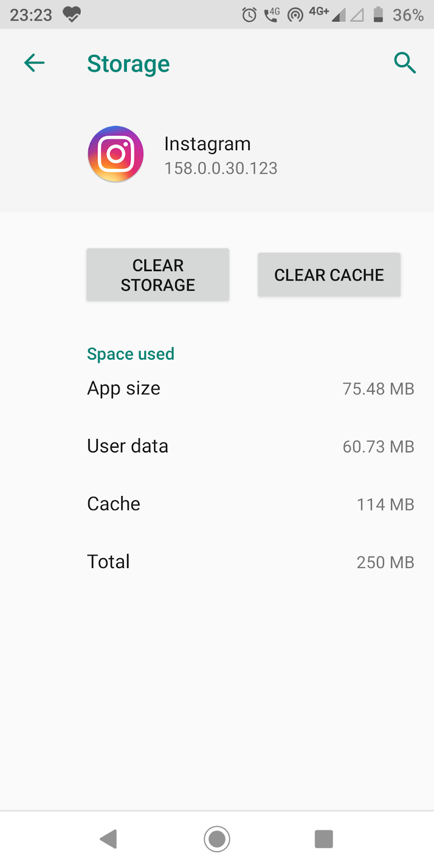Select the User data row
The image size is (434, 868).
click(x=251, y=446)
